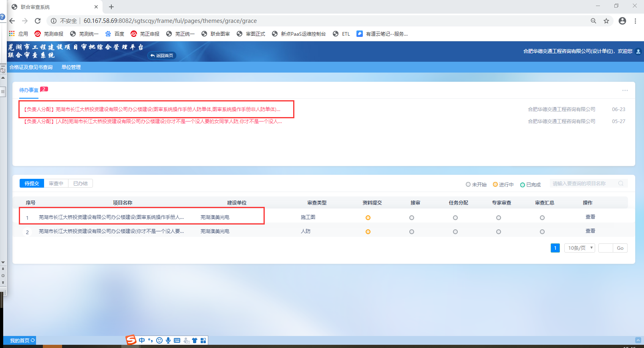Select the 进行中 status radio filter
Screen dimensions: 644x348
495,184
